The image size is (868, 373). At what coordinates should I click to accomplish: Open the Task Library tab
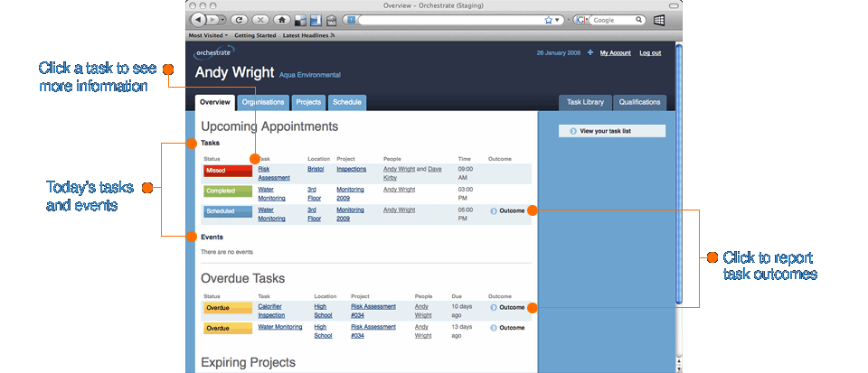[x=585, y=102]
